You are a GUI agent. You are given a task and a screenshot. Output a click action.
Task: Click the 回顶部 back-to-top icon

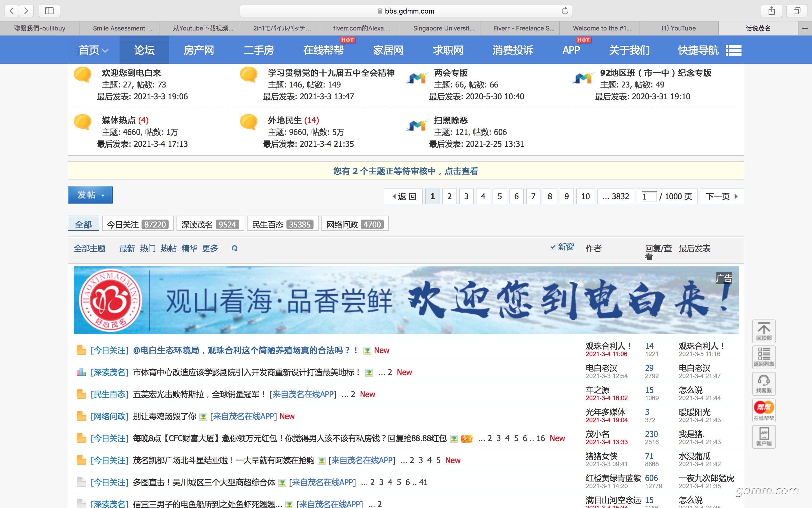click(x=764, y=331)
